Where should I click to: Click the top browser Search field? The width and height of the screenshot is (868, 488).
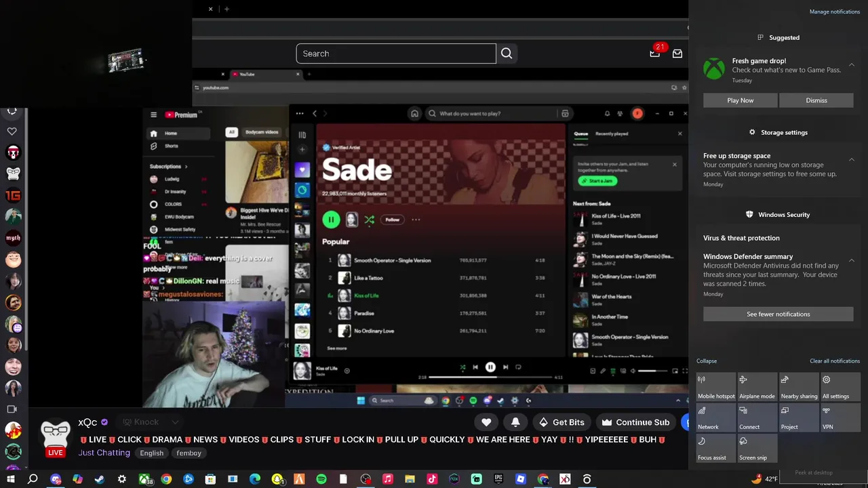(396, 54)
